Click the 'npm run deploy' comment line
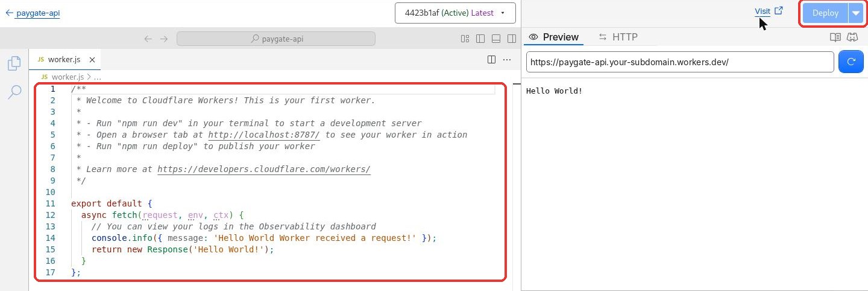868x291 pixels. 196,146
